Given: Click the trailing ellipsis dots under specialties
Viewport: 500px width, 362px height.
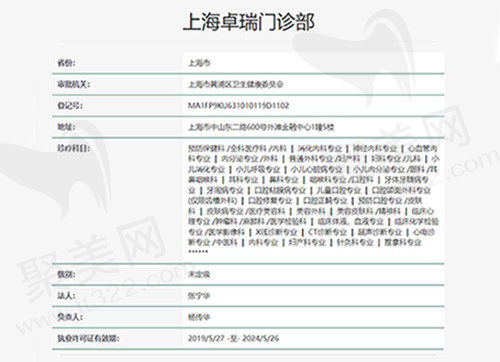Looking at the screenshot, I should click(198, 252).
